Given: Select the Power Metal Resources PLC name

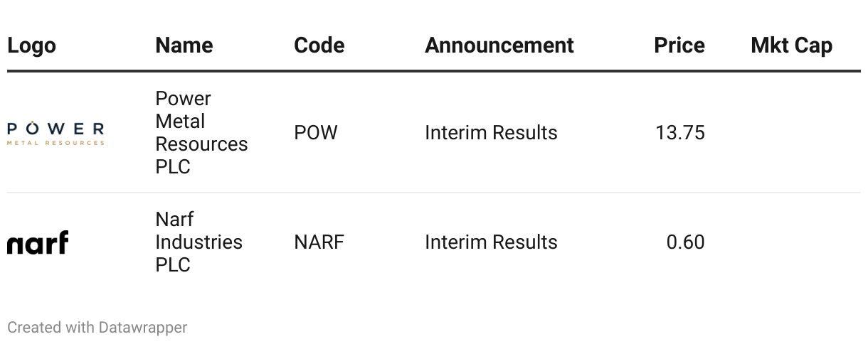Looking at the screenshot, I should 201,133.
